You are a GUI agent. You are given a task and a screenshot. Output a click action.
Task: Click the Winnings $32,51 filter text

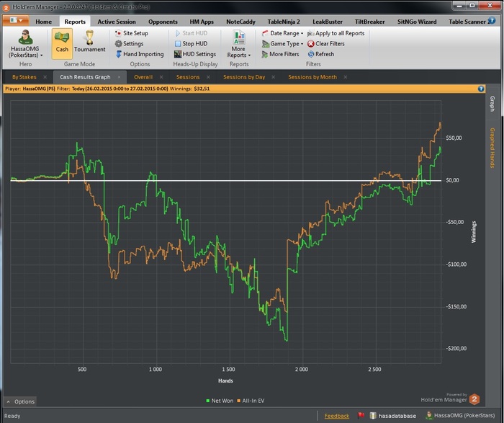coord(189,89)
